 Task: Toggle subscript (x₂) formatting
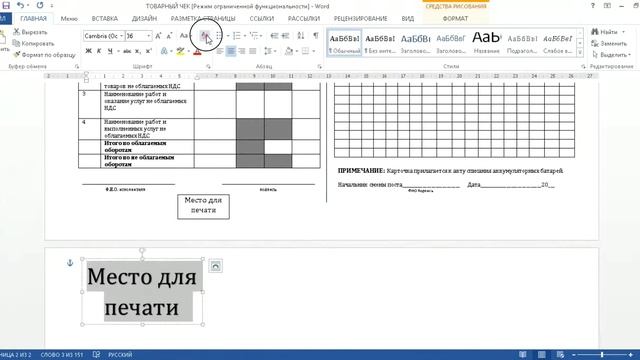[138, 51]
